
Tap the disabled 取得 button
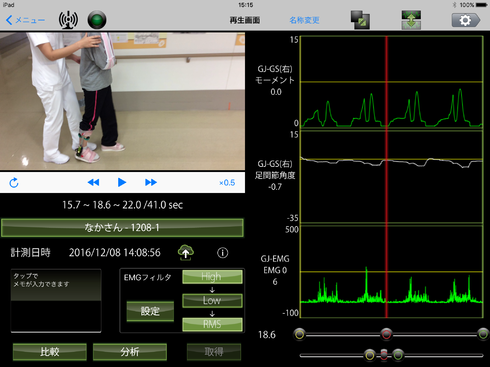point(214,352)
